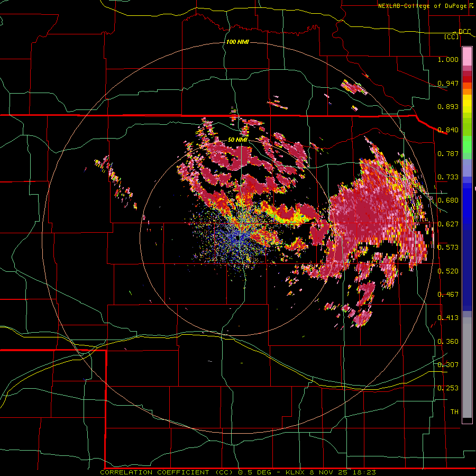The height and width of the screenshot is (476, 476).
Task: Click the 1.000 value on the color scale
Action: coord(448,59)
